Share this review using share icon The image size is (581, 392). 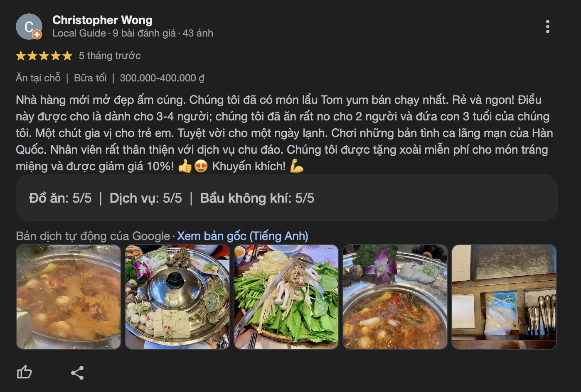[77, 372]
